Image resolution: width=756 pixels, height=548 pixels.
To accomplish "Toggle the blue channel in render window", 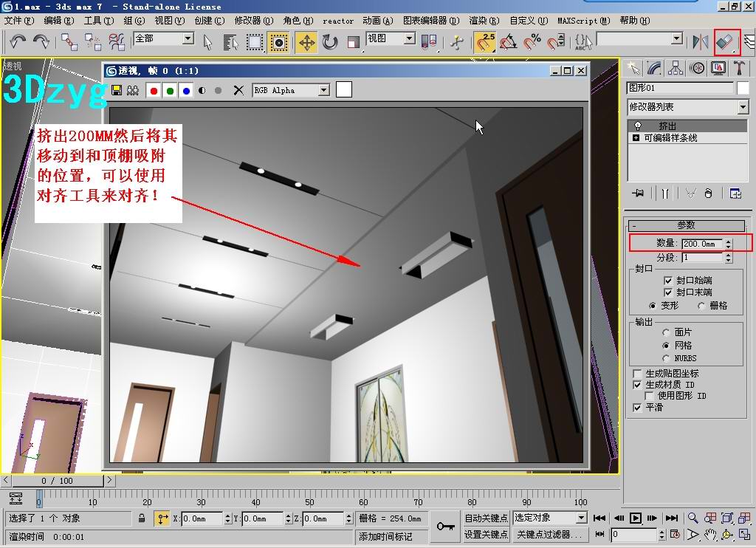I will (x=186, y=90).
